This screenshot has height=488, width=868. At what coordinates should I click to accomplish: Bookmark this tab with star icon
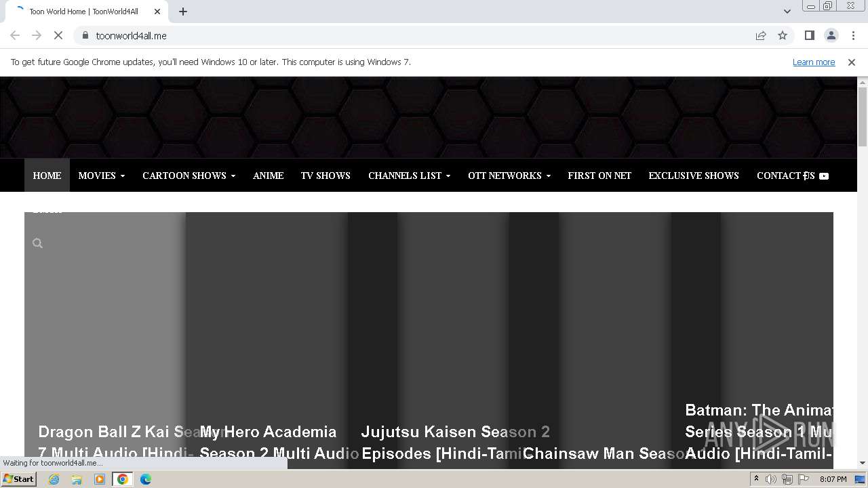click(783, 35)
